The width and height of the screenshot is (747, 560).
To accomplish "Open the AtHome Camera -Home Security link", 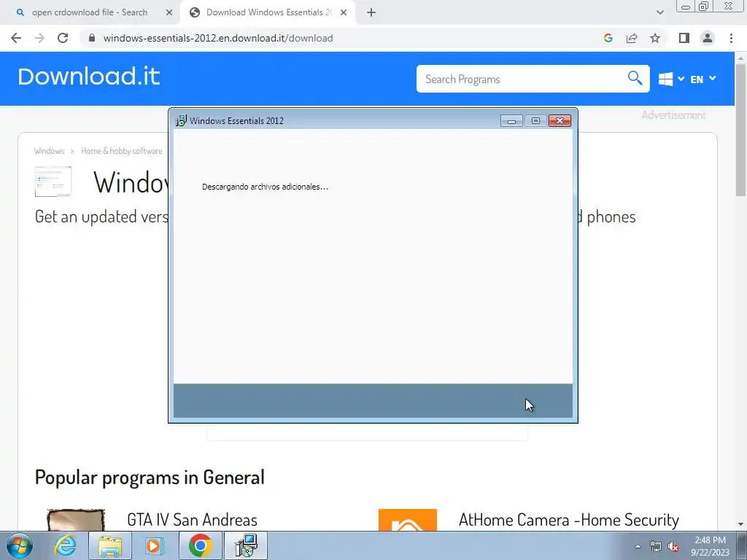I will click(569, 520).
